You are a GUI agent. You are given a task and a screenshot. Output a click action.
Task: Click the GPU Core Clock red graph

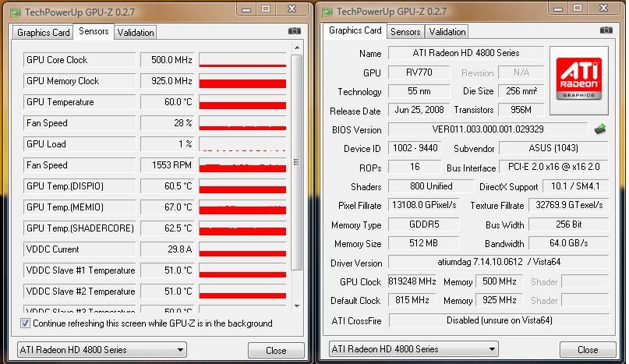(x=242, y=60)
